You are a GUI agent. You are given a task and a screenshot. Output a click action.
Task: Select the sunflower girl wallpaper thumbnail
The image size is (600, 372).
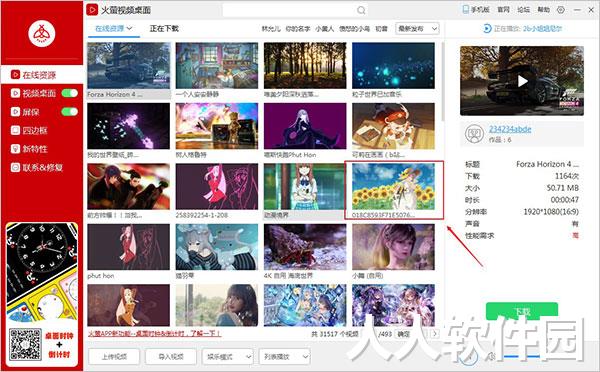[x=393, y=186]
